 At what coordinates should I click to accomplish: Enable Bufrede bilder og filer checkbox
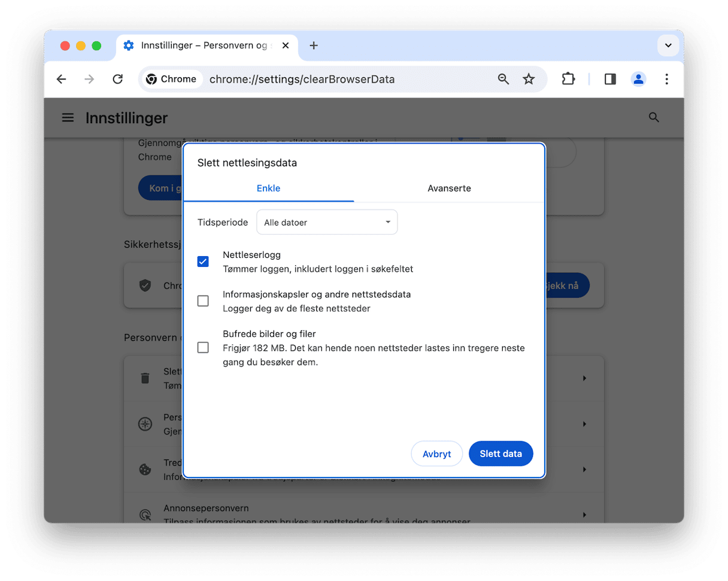(203, 348)
